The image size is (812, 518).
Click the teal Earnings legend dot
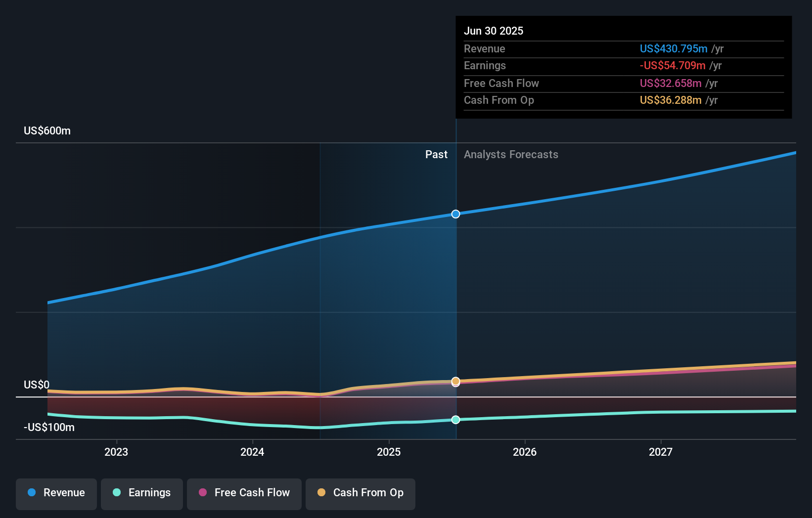[117, 493]
